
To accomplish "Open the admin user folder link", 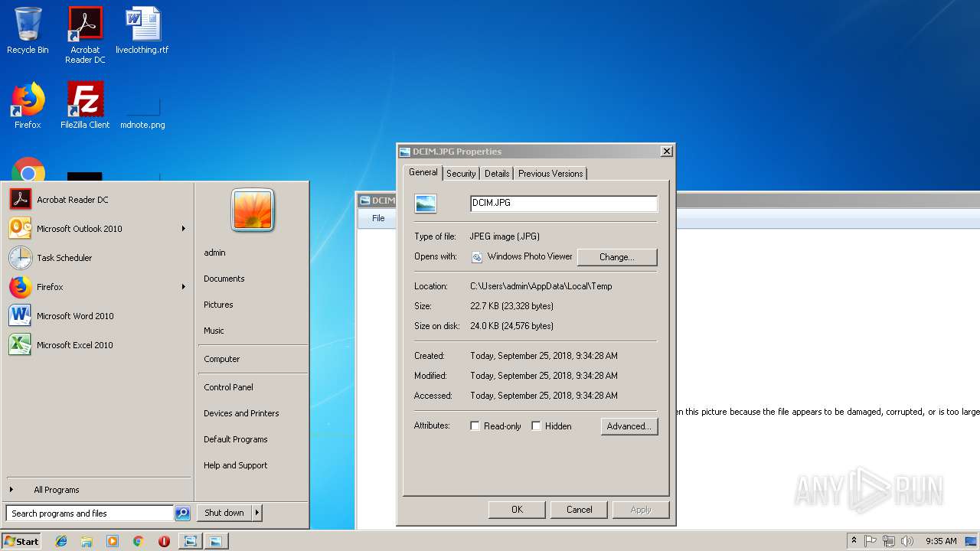I will [x=214, y=253].
